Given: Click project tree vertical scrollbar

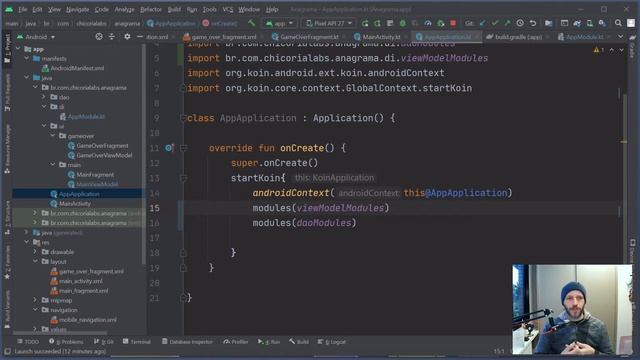Looking at the screenshot, I should 144,155.
